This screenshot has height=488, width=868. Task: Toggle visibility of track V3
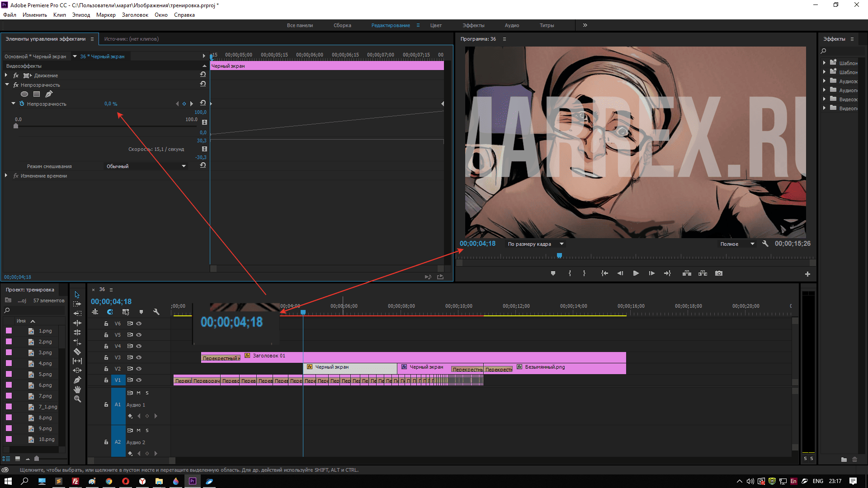139,357
